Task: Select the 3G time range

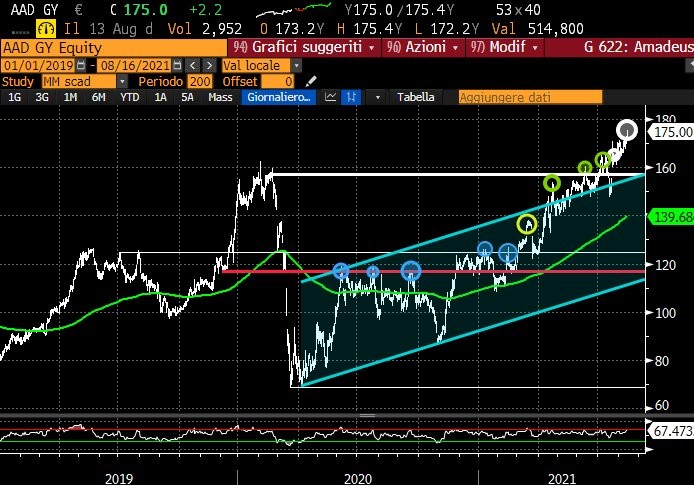Action: [42, 97]
